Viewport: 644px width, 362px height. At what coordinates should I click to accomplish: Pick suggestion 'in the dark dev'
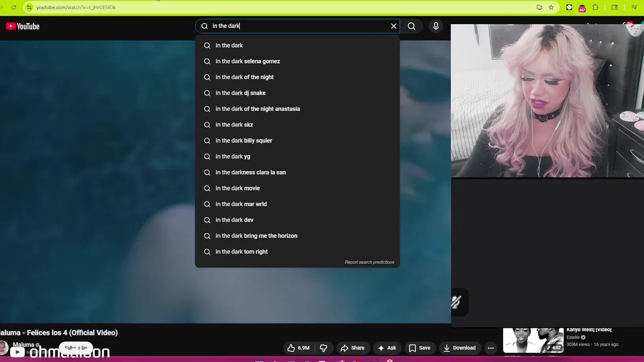(297, 220)
